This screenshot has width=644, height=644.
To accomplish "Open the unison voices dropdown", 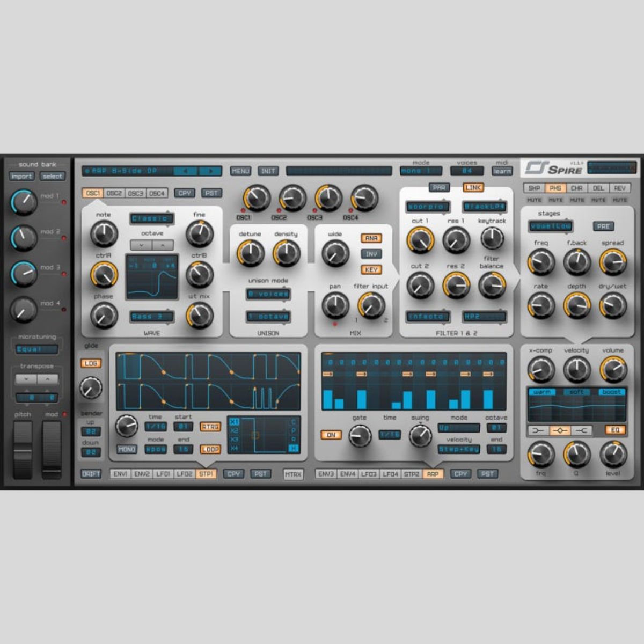I will coord(269,294).
